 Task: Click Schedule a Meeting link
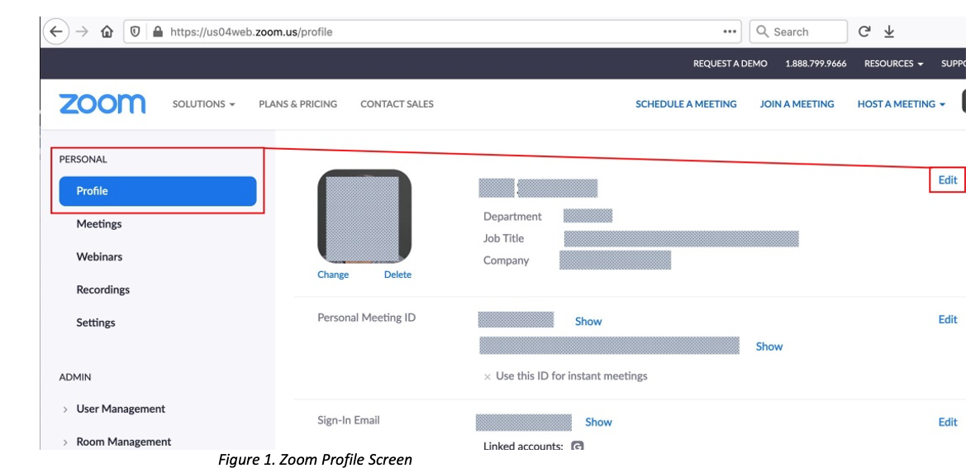point(686,104)
